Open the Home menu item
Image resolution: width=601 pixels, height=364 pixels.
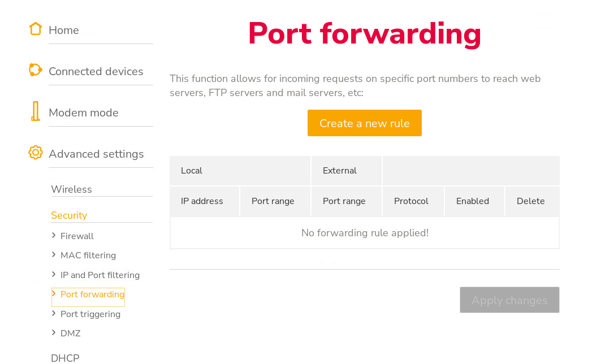tap(64, 31)
